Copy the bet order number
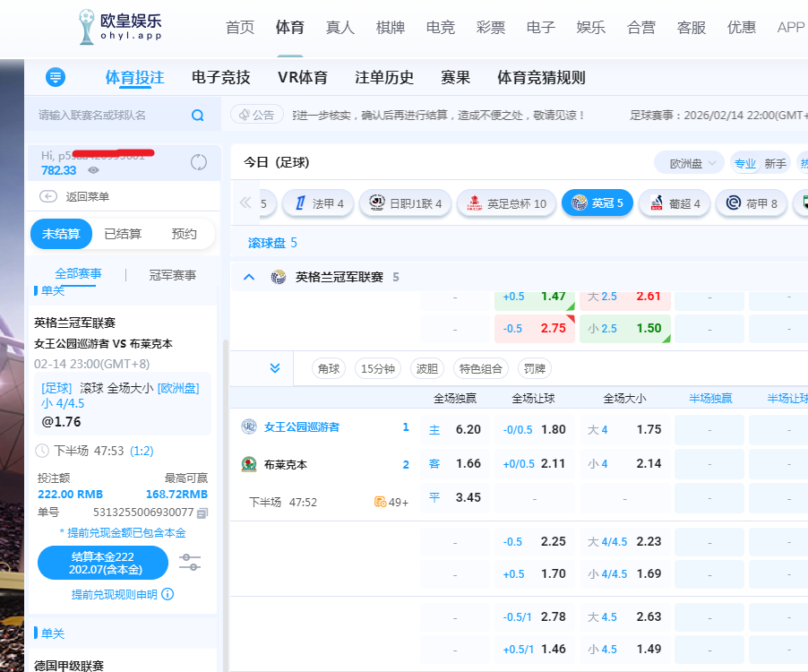The width and height of the screenshot is (808, 672). pyautogui.click(x=202, y=513)
